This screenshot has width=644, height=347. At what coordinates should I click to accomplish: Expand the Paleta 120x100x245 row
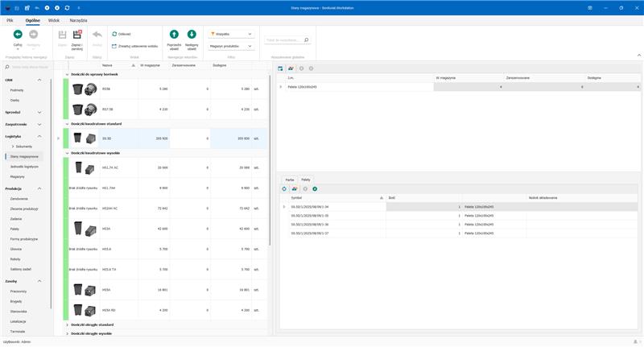(281, 86)
